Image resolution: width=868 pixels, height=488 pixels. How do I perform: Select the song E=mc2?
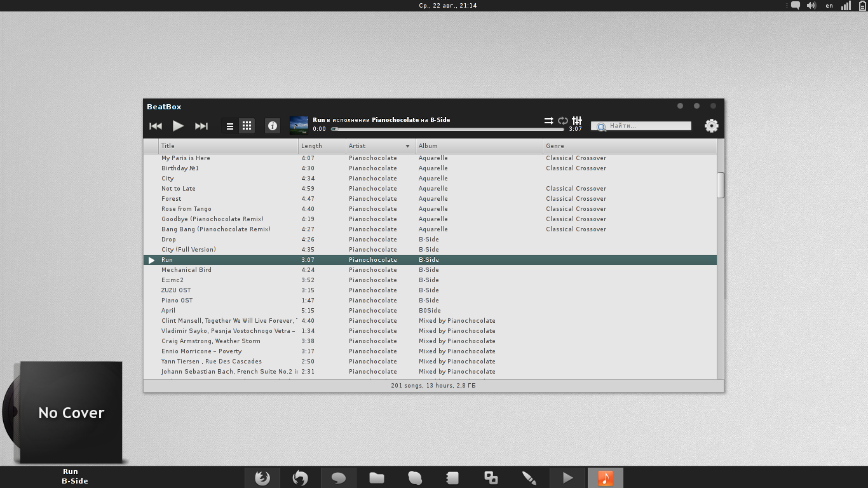pos(172,280)
